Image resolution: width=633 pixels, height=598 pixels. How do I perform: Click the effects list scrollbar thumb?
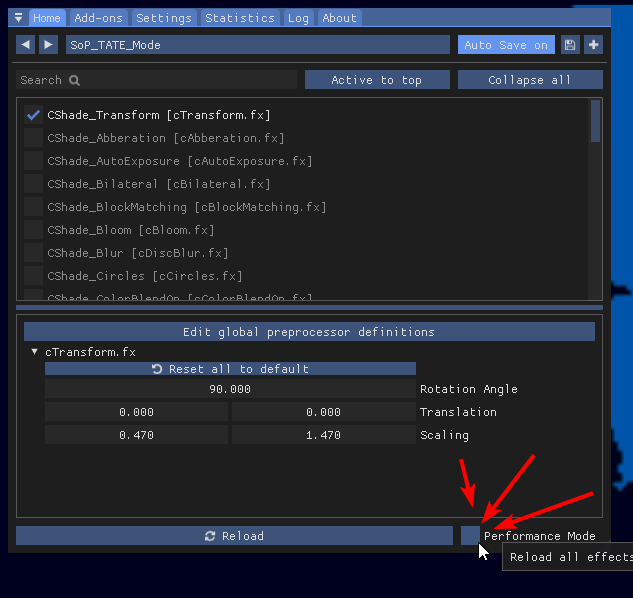point(595,121)
